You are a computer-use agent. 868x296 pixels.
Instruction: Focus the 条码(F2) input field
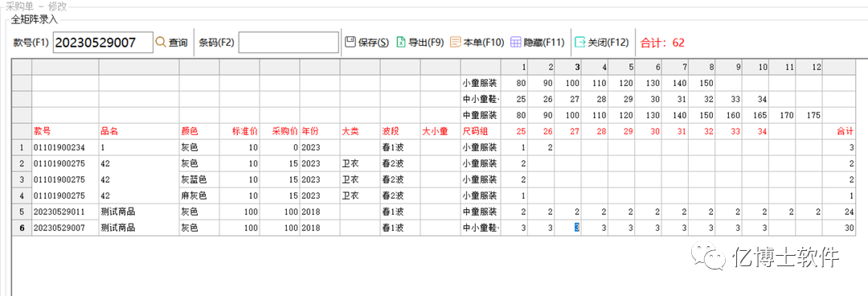click(289, 43)
